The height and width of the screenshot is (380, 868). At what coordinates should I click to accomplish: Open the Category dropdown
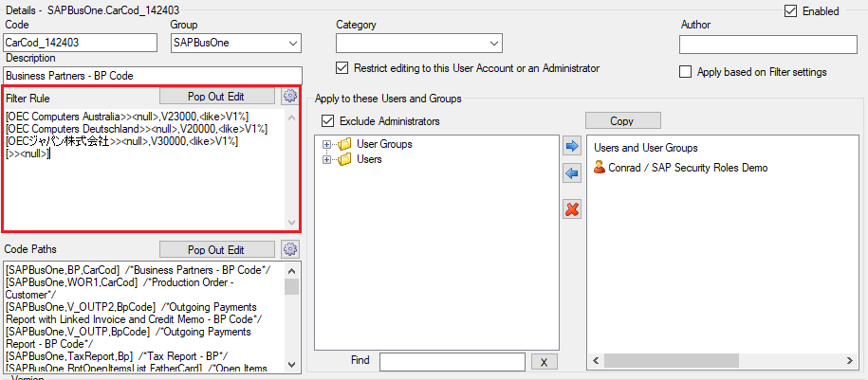[419, 43]
